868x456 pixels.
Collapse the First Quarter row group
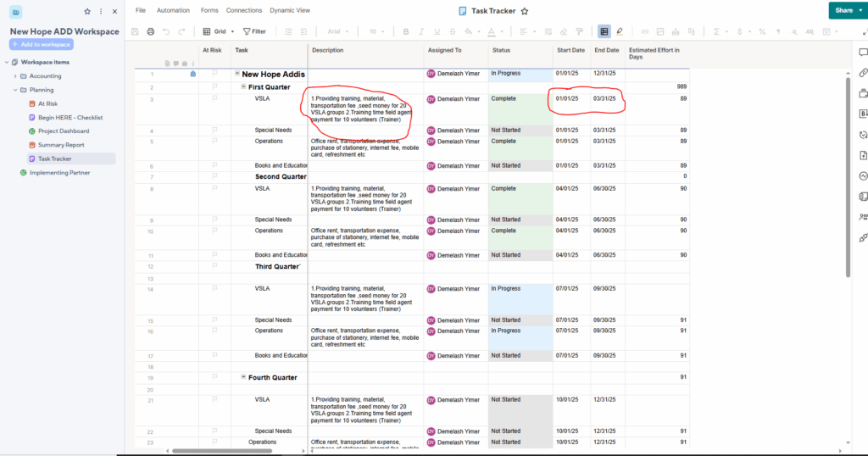coord(243,87)
